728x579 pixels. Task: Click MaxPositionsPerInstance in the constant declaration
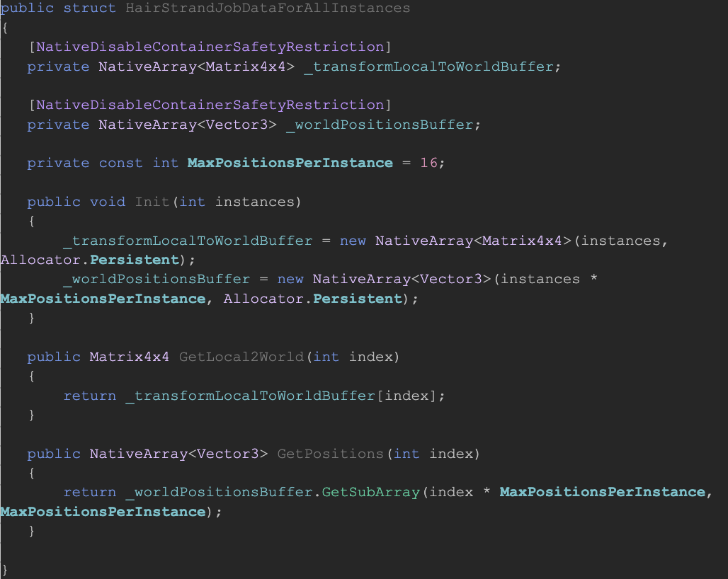[x=290, y=163]
